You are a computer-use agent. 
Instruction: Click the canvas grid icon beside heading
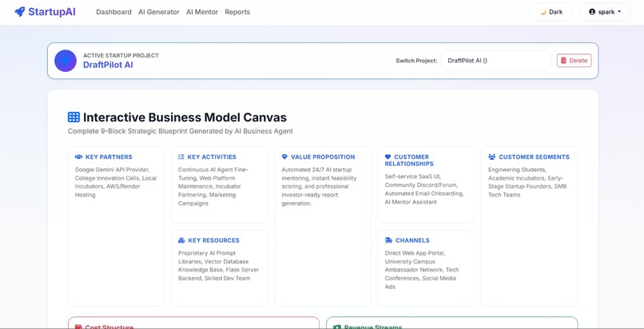[74, 117]
